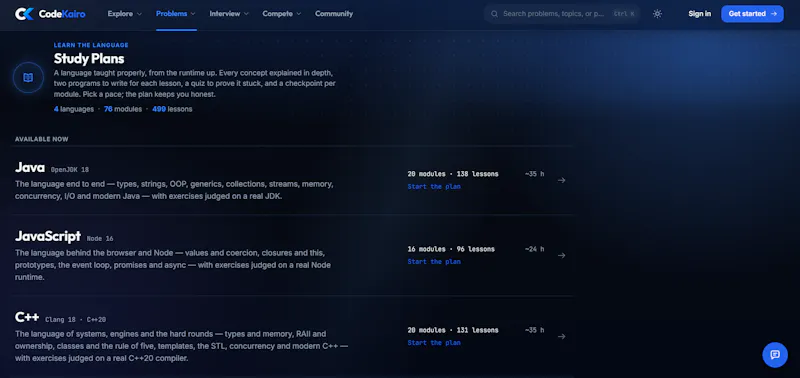Click the CodeKairo logo icon
Viewport: 800px width, 378px height.
pos(24,14)
